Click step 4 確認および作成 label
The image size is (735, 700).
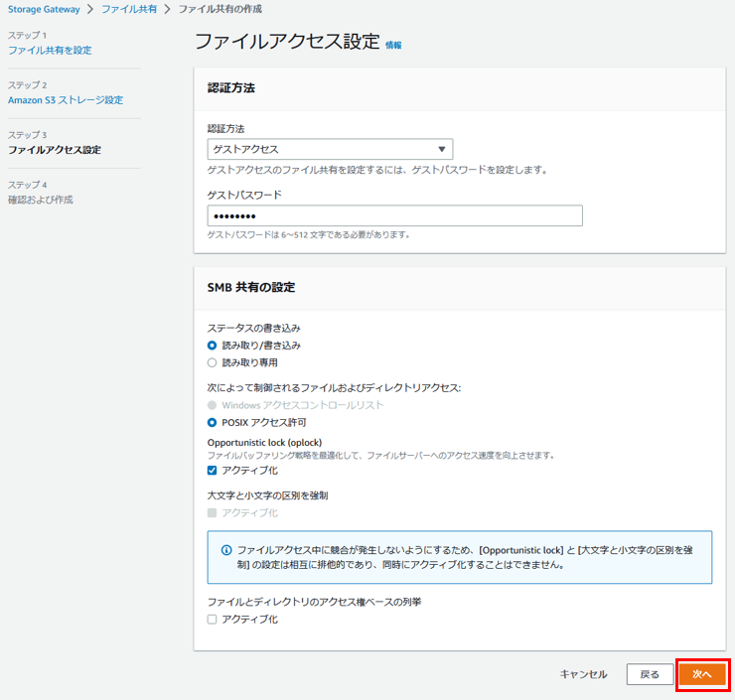tap(41, 200)
